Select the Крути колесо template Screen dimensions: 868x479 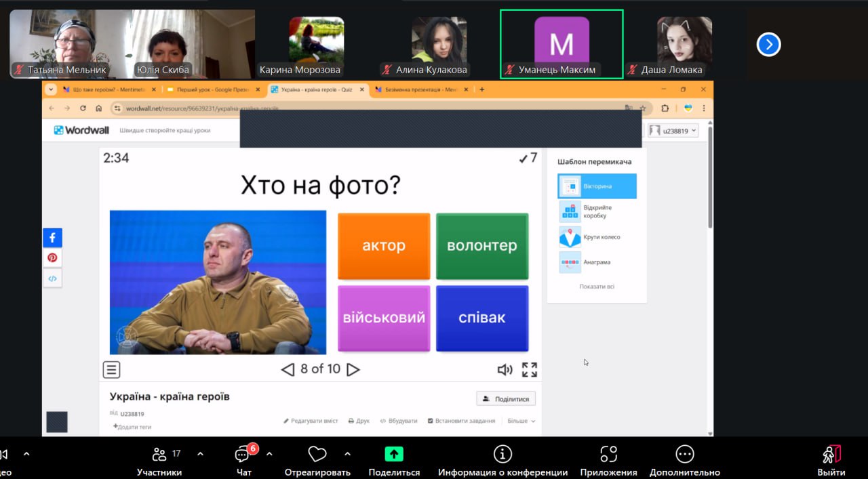tap(597, 237)
